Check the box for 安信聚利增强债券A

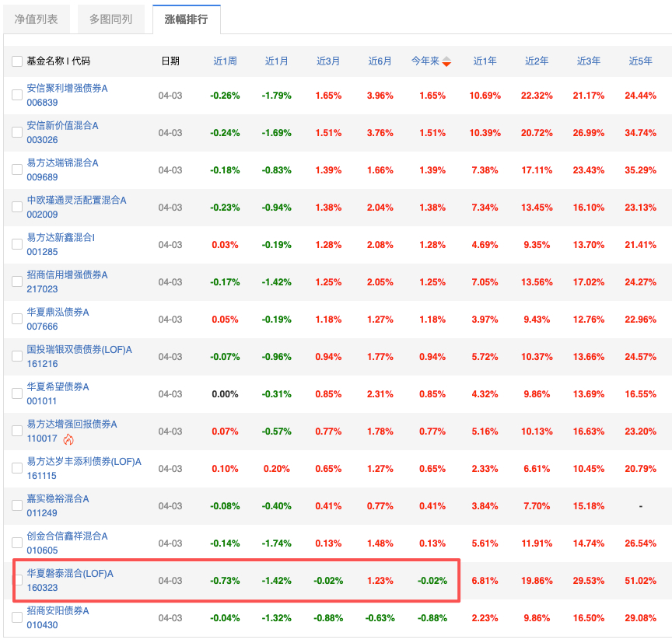coord(17,94)
